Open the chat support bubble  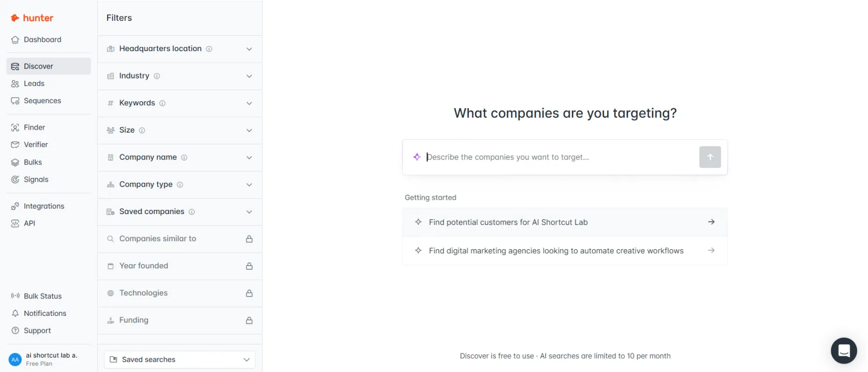click(843, 351)
